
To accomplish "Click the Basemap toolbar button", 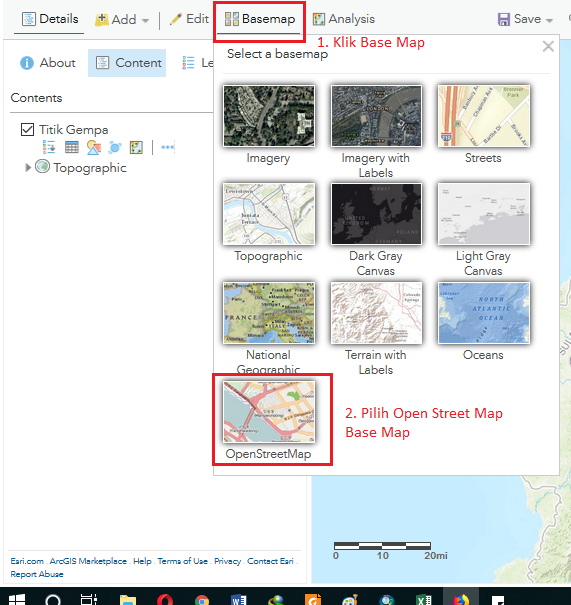I will [x=260, y=19].
